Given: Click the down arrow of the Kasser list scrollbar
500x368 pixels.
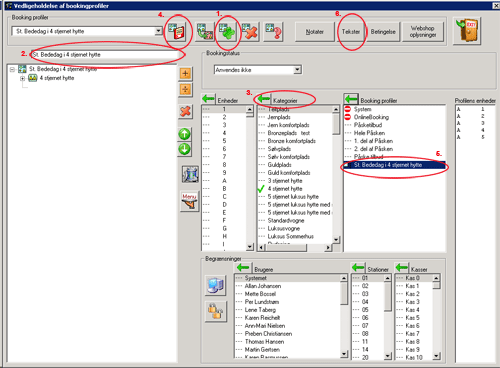Looking at the screenshot, I should pos(437,356).
